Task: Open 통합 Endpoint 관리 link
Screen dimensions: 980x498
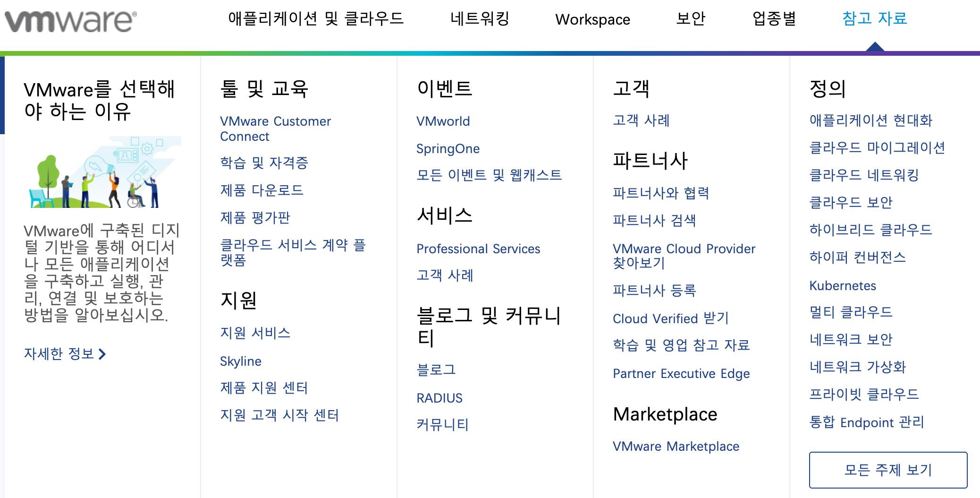Action: click(x=867, y=422)
